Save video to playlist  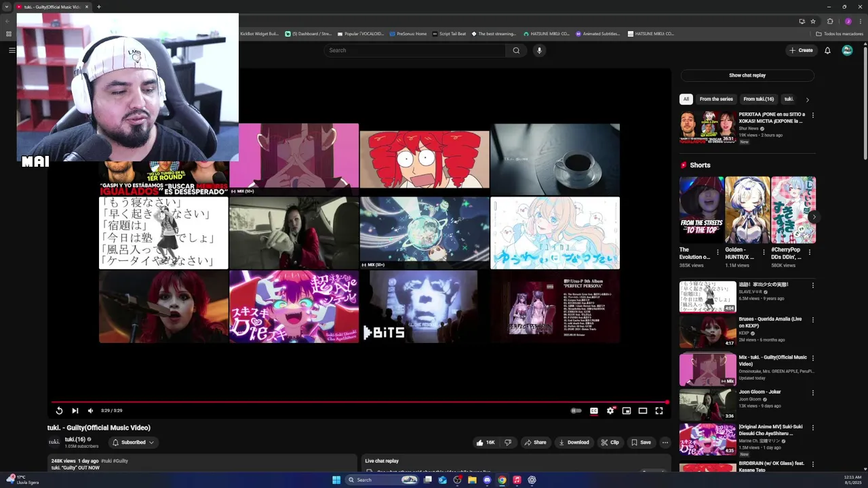click(641, 443)
